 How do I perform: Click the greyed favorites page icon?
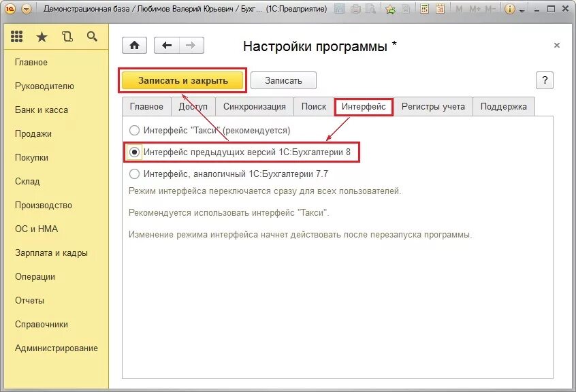406,9
